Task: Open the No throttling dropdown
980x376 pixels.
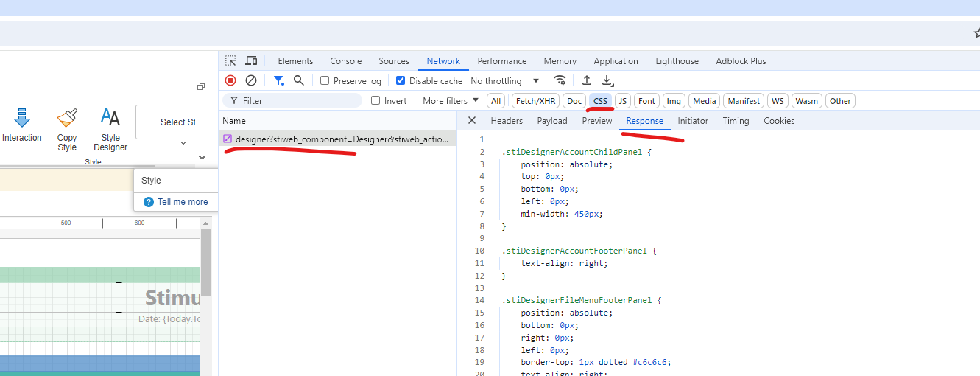Action: [x=505, y=81]
